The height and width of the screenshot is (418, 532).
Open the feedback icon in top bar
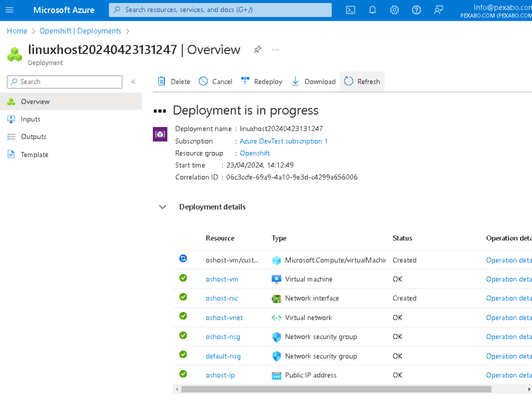[x=438, y=10]
